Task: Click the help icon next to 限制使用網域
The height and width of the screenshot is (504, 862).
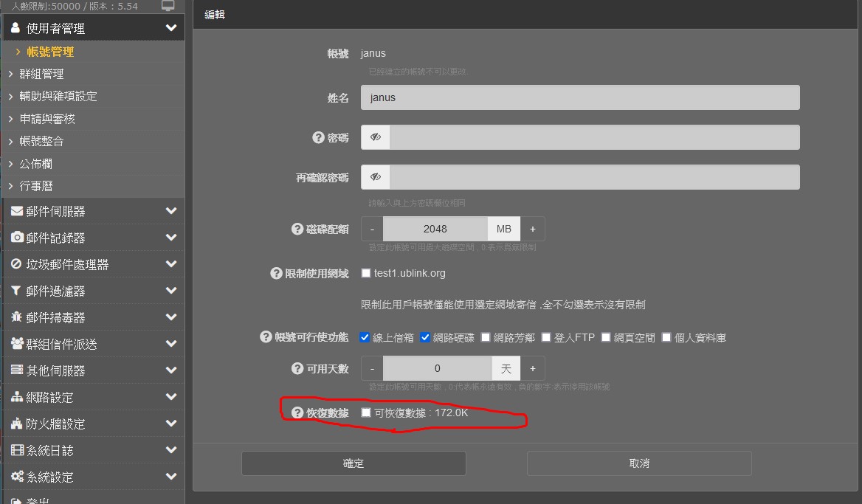Action: pyautogui.click(x=277, y=274)
